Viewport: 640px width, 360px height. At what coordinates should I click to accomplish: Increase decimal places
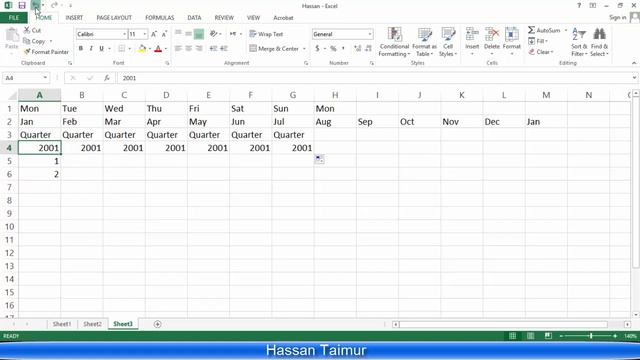(x=358, y=49)
